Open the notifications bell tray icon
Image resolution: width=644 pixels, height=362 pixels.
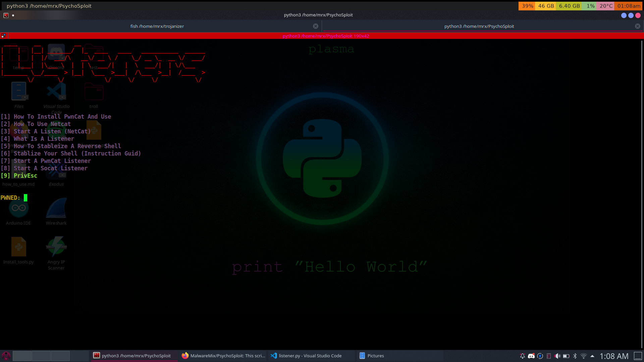(522, 356)
